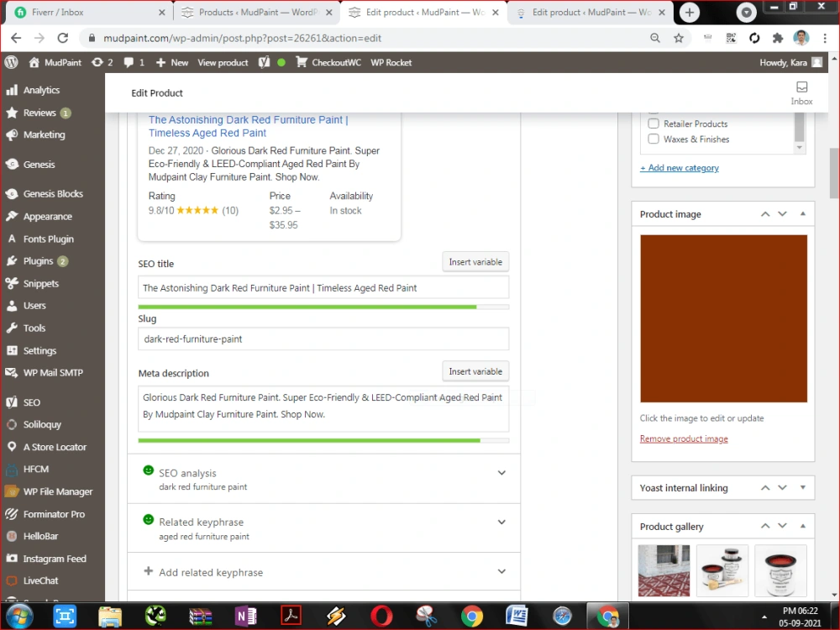This screenshot has width=840, height=630.
Task: Open Snippets scissors icon
Action: pos(11,283)
